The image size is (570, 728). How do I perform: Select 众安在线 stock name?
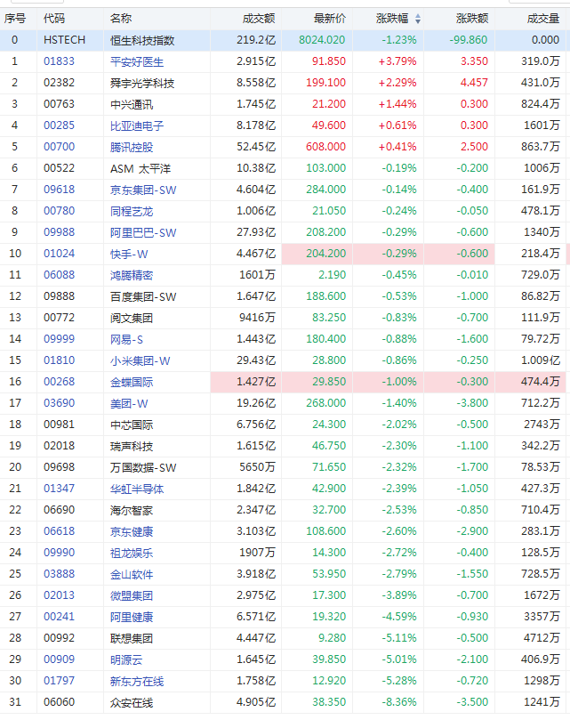[132, 702]
